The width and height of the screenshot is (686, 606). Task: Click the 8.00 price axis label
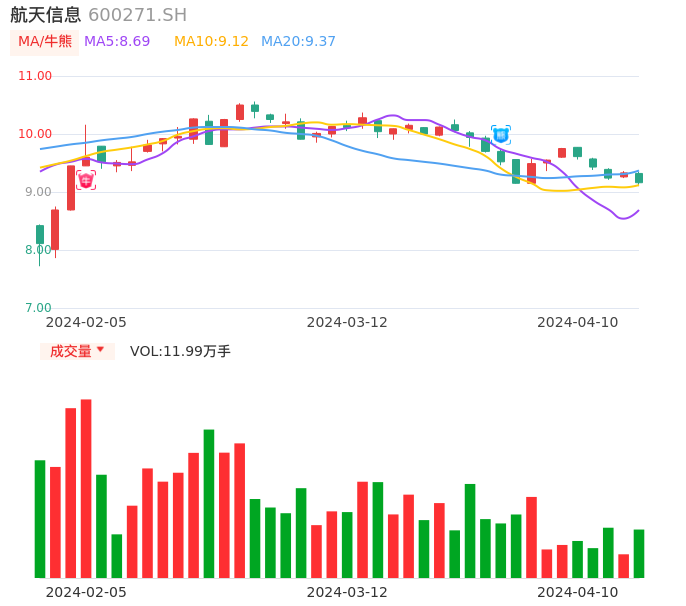pos(35,250)
